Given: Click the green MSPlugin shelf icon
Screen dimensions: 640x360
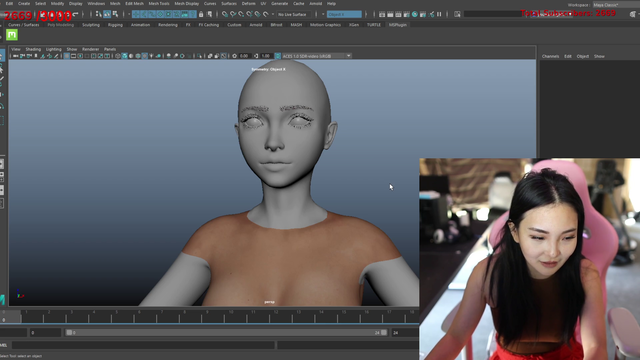Looking at the screenshot, I should tap(12, 35).
